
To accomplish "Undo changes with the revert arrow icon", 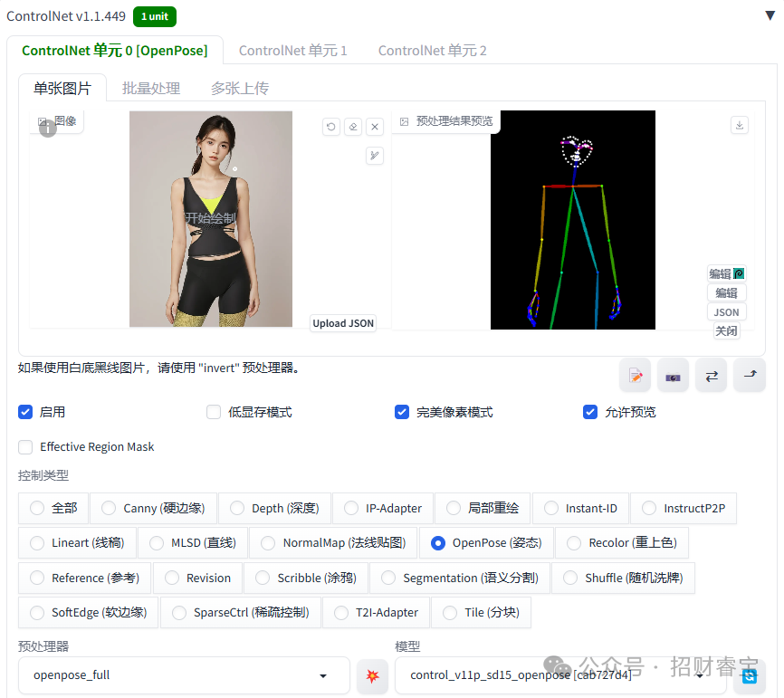I will click(x=330, y=127).
